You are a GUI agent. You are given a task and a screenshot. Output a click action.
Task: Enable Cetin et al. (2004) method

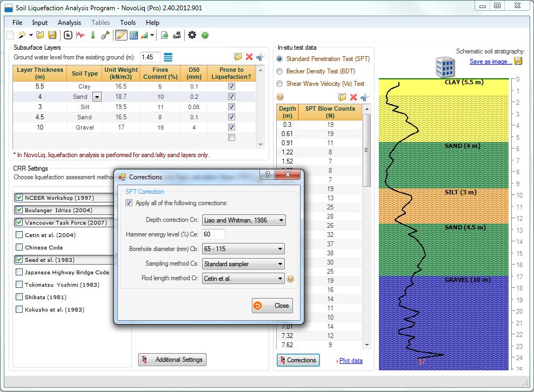[19, 235]
